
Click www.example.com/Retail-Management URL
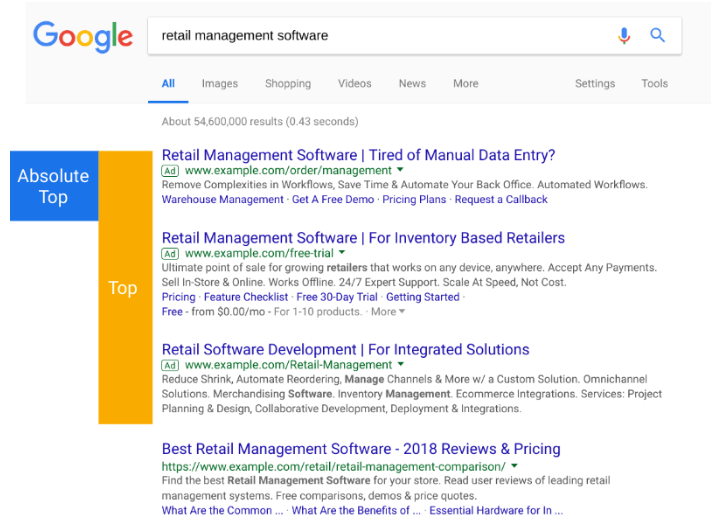289,365
